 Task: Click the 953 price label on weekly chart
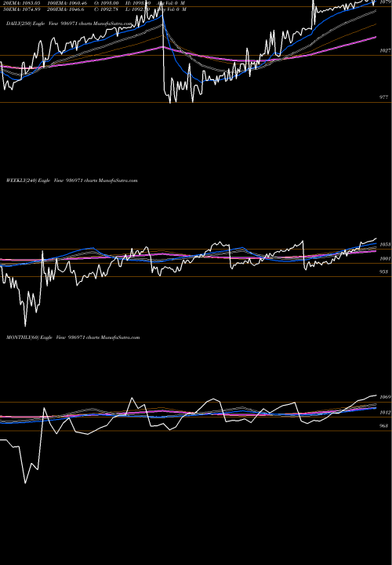384,272
